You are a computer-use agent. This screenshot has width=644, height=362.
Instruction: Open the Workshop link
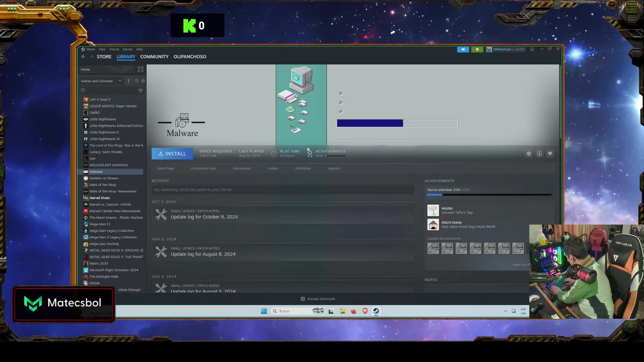pyautogui.click(x=303, y=168)
